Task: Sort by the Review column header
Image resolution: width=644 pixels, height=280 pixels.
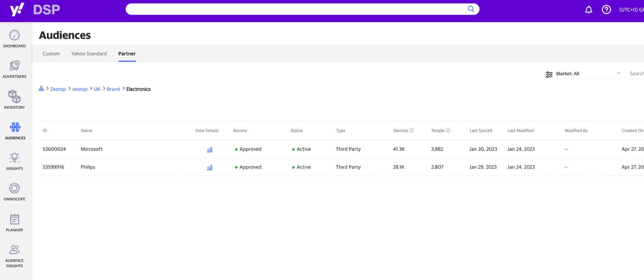Action: click(x=240, y=131)
